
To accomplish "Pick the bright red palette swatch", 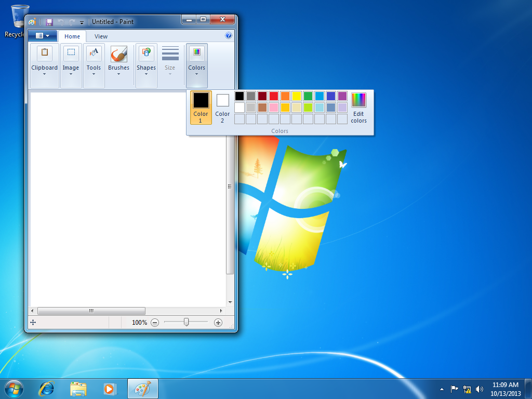I will point(274,96).
